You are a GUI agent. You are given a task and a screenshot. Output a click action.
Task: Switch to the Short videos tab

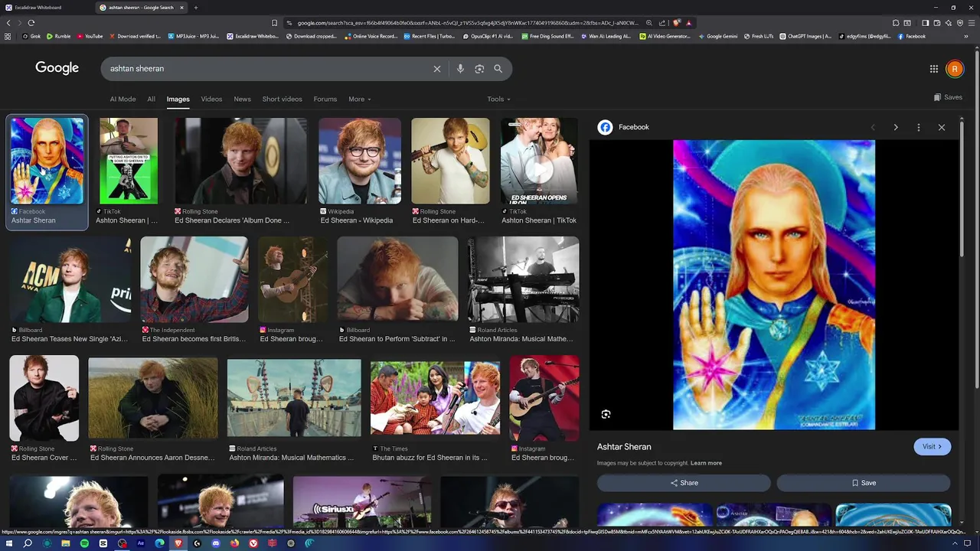(x=282, y=99)
